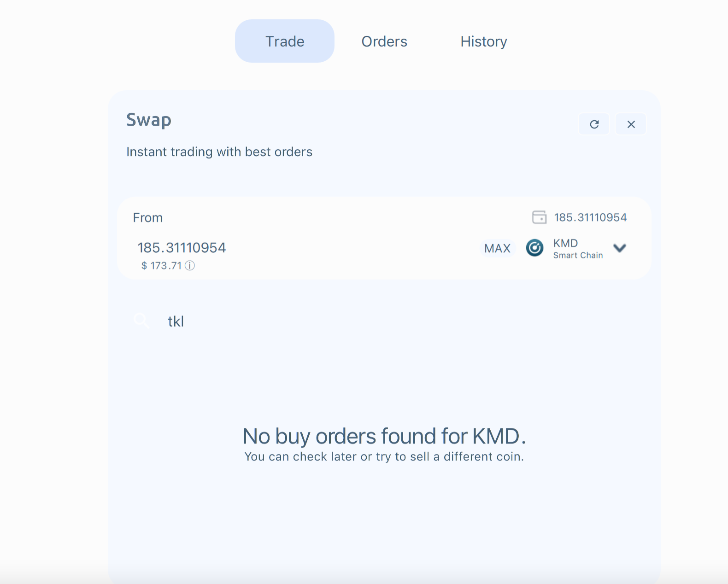Click the 185.31110954 balance amount
728x584 pixels.
[x=591, y=217]
